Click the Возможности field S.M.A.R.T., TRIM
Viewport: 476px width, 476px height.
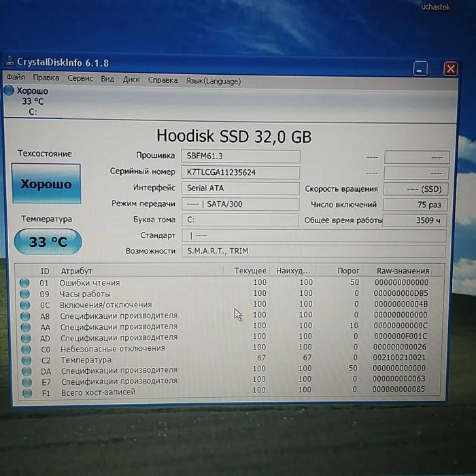click(313, 251)
